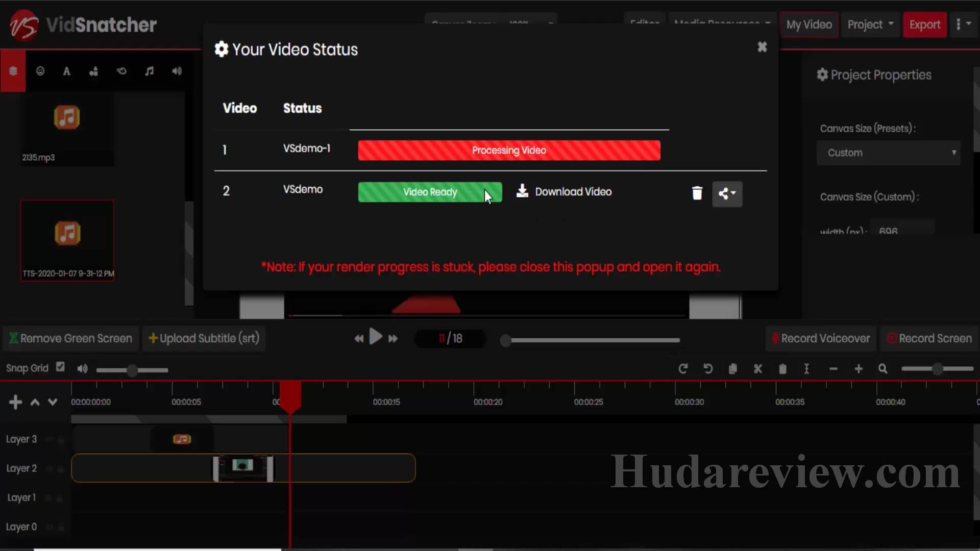Open the emoji stickers tab
The image size is (980, 551).
click(x=40, y=71)
